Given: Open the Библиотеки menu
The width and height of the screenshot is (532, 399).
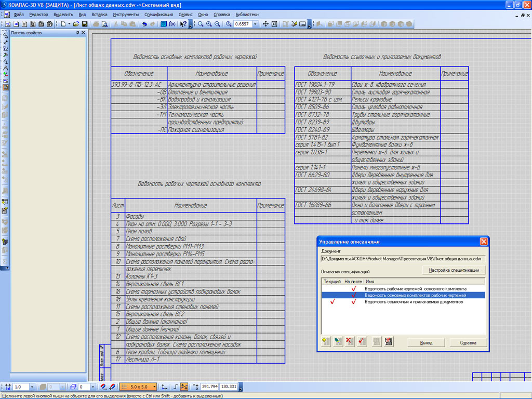Looking at the screenshot, I should (247, 15).
